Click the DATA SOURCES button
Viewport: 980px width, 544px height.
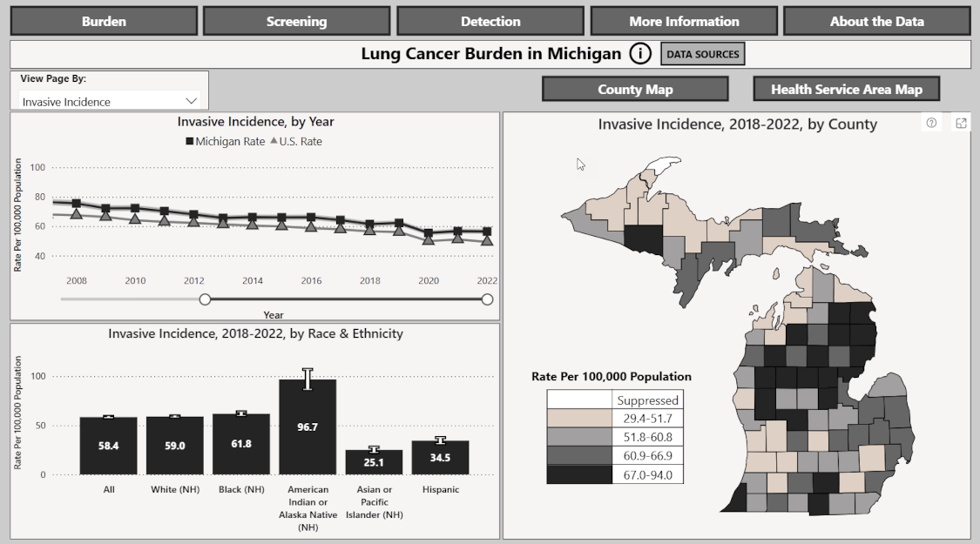pyautogui.click(x=702, y=54)
